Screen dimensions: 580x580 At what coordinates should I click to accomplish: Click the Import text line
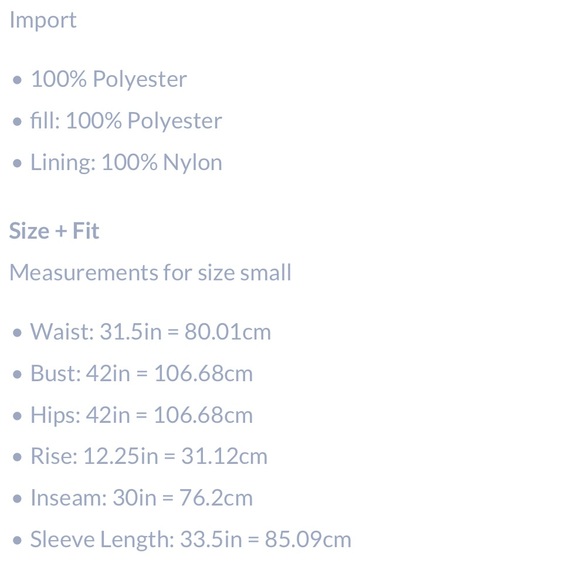(x=43, y=20)
